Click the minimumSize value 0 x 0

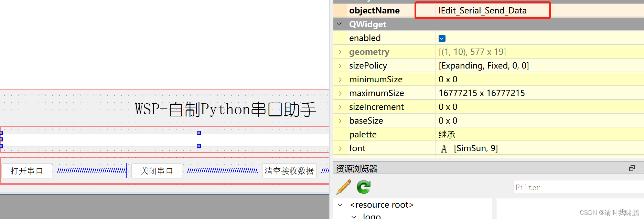coord(448,80)
